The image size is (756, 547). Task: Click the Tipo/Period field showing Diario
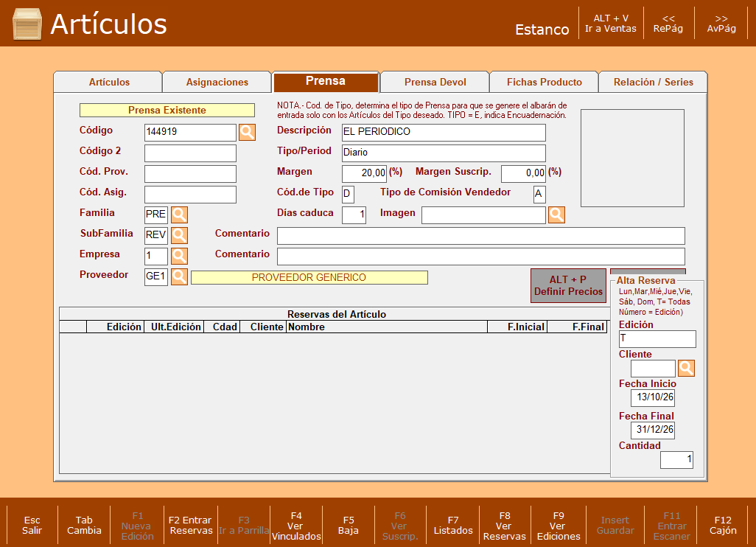tap(444, 153)
